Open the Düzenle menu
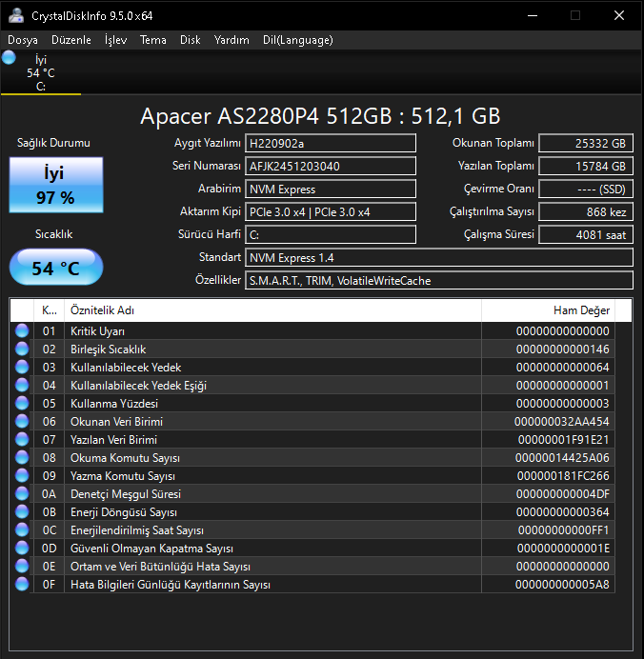Viewport: 644px width, 659px height. coord(71,40)
